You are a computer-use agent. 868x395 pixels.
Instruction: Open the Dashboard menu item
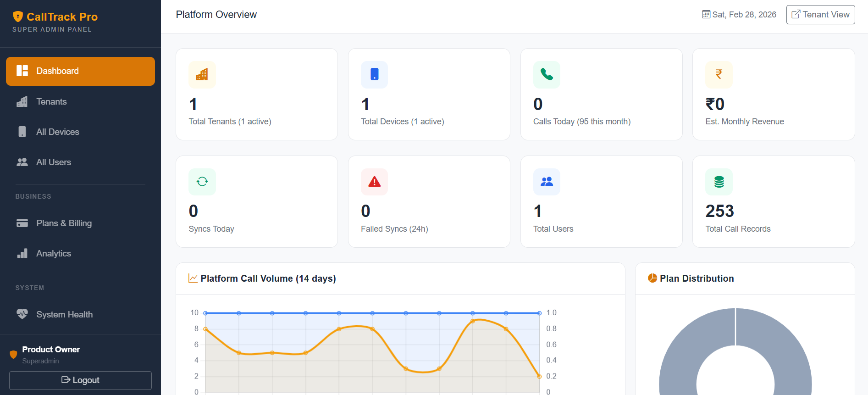pos(80,71)
